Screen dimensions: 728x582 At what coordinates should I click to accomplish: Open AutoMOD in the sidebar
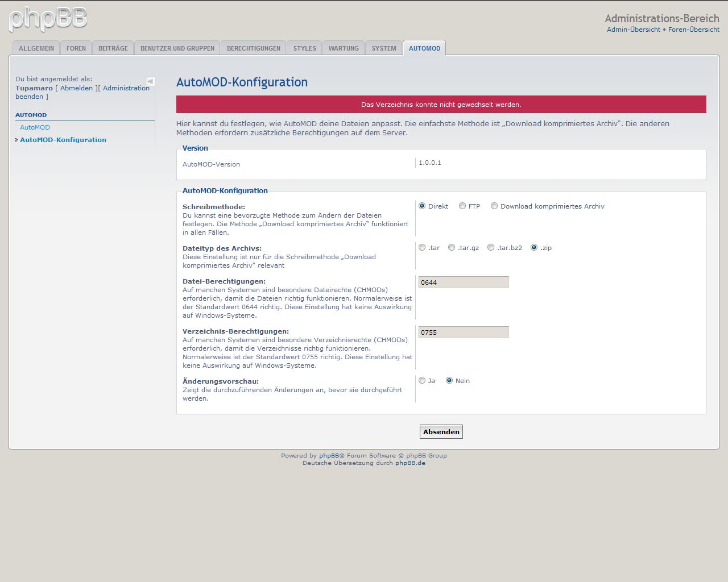click(x=35, y=127)
